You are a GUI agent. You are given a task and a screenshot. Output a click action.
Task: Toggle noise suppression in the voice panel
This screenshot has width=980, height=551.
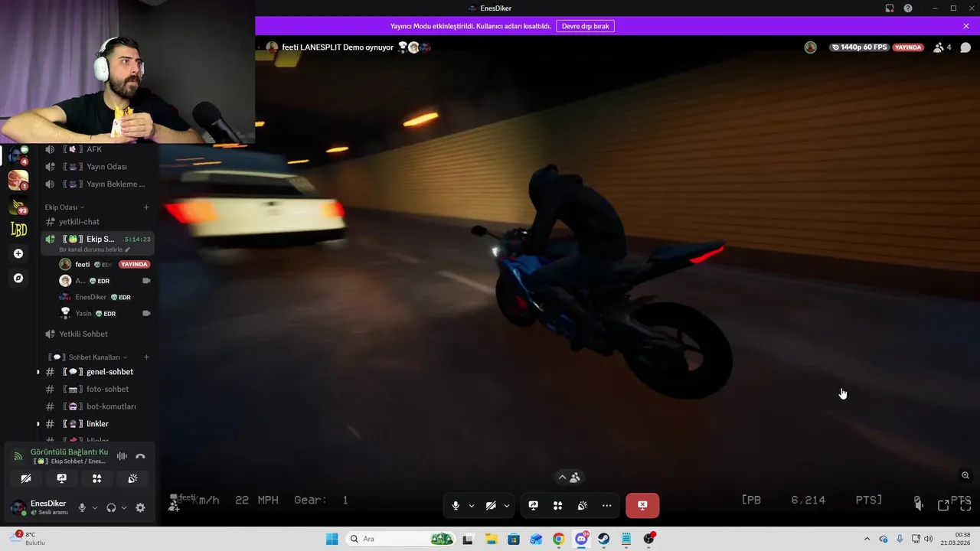[x=122, y=456]
